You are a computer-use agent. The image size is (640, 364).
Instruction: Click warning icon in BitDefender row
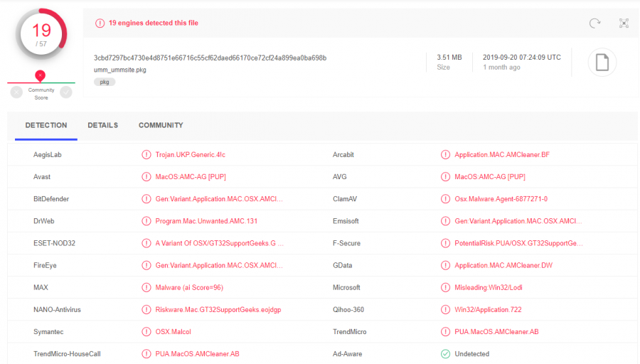(x=146, y=199)
